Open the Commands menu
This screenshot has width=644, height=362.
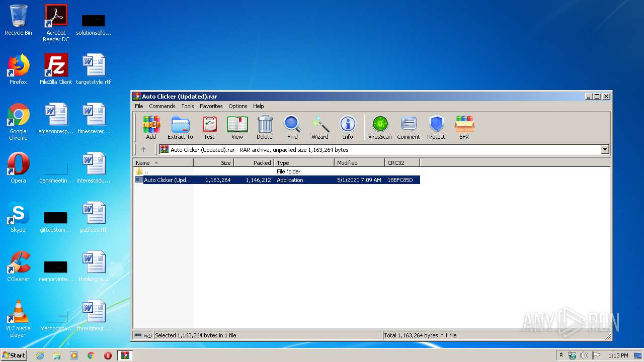pyautogui.click(x=162, y=106)
